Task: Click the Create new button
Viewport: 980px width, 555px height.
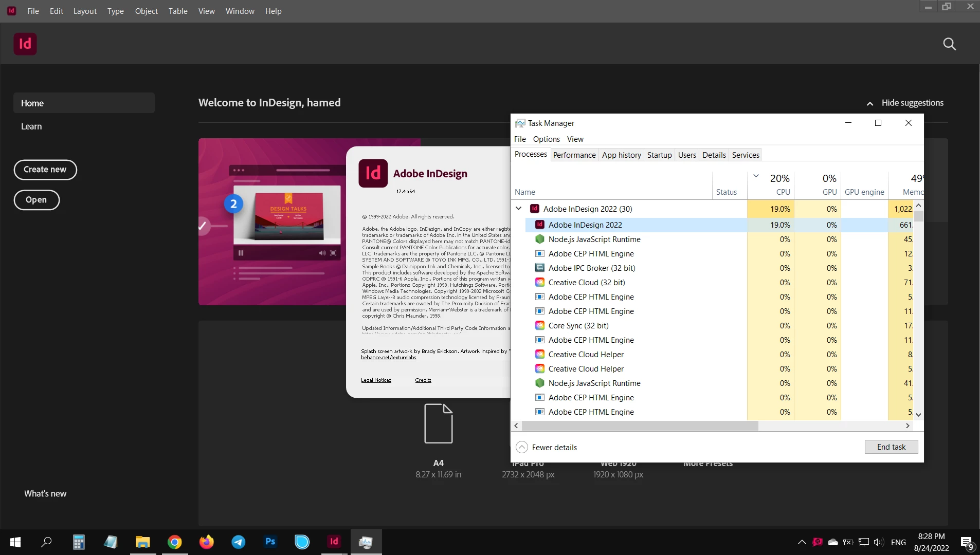Action: click(45, 170)
